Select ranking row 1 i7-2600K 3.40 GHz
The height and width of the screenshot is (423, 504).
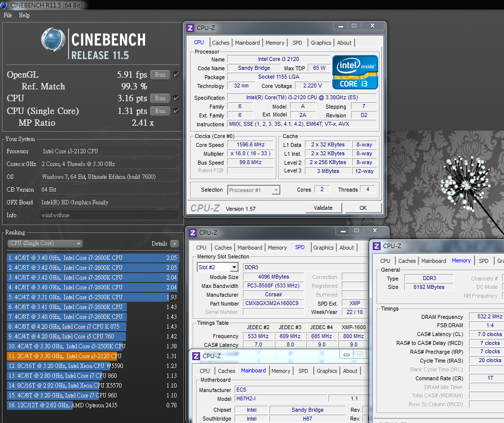click(x=93, y=258)
